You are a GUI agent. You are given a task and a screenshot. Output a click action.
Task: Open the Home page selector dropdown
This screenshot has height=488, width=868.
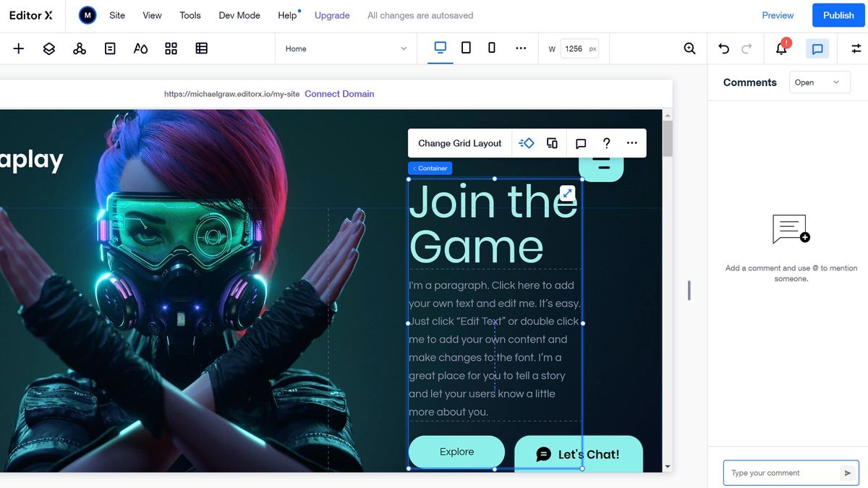coord(346,48)
